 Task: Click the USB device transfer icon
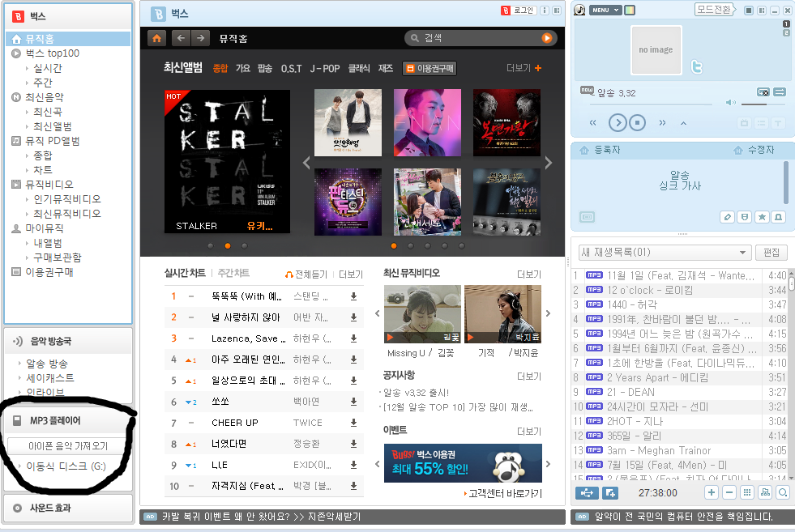click(587, 492)
